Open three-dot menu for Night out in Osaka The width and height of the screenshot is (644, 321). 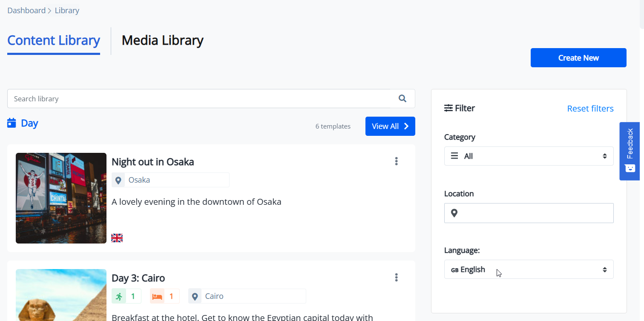pyautogui.click(x=396, y=161)
